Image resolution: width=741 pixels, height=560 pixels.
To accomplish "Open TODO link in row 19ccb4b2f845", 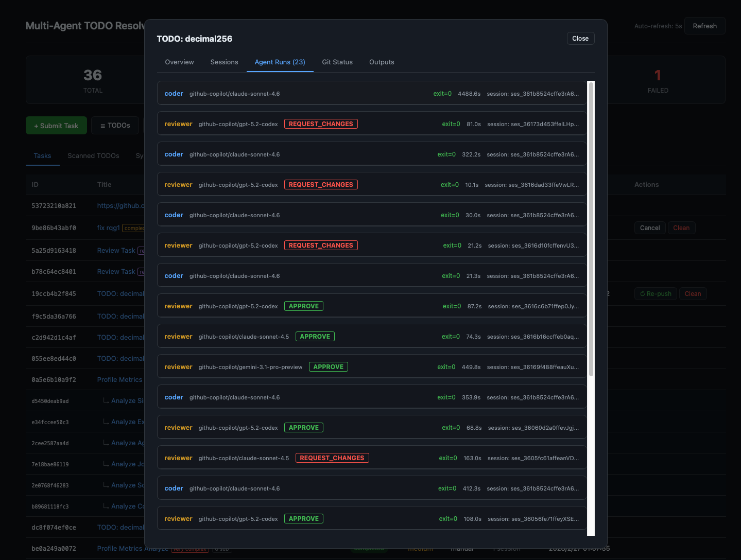I will [x=120, y=293].
